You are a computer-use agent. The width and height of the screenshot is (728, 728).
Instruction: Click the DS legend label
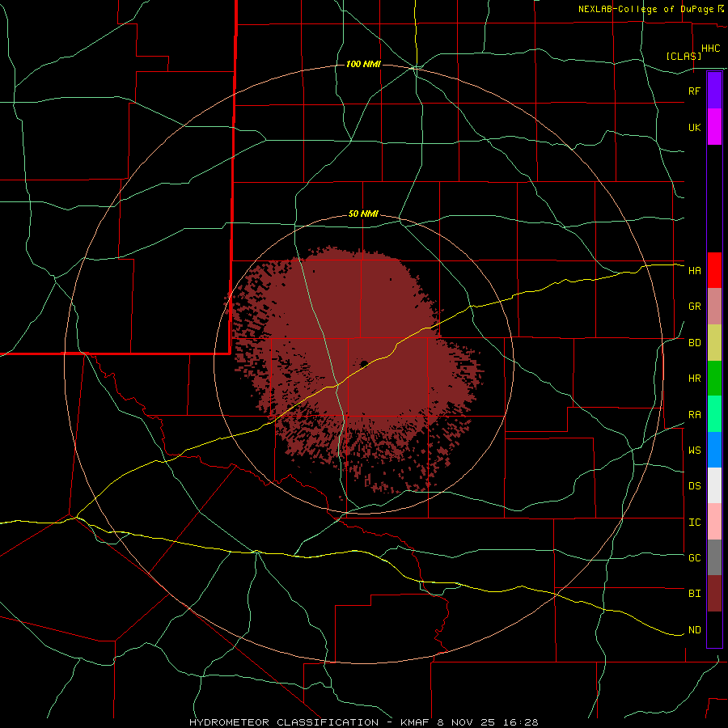click(694, 486)
